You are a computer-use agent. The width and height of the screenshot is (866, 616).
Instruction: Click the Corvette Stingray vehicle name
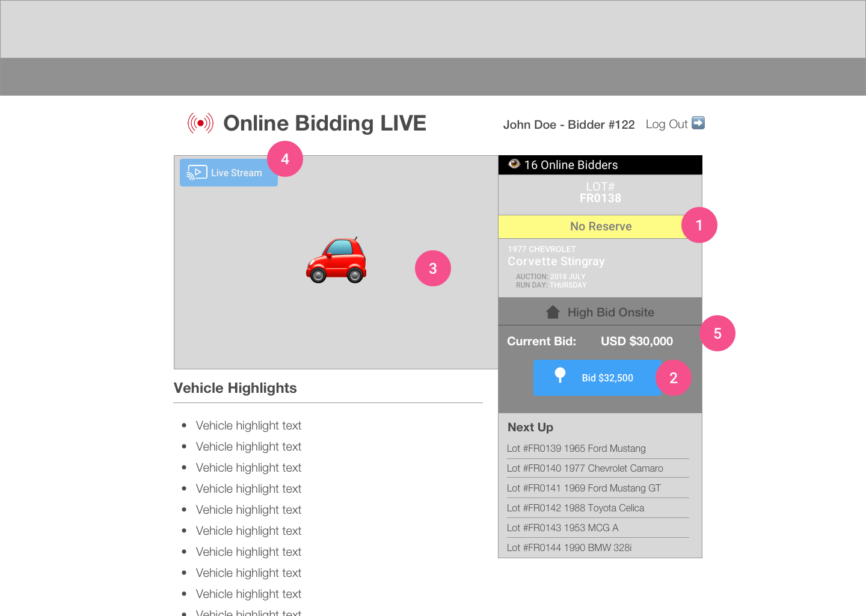click(x=556, y=262)
